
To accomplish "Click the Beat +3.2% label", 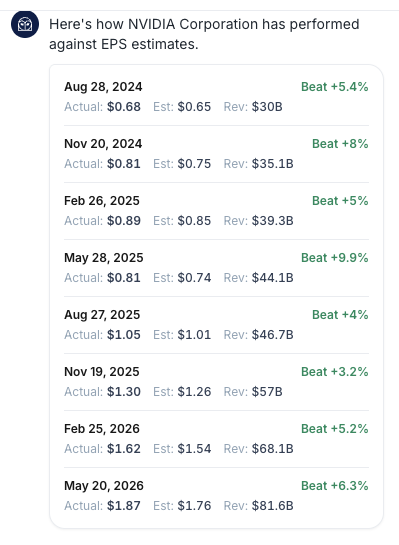I will click(334, 372).
